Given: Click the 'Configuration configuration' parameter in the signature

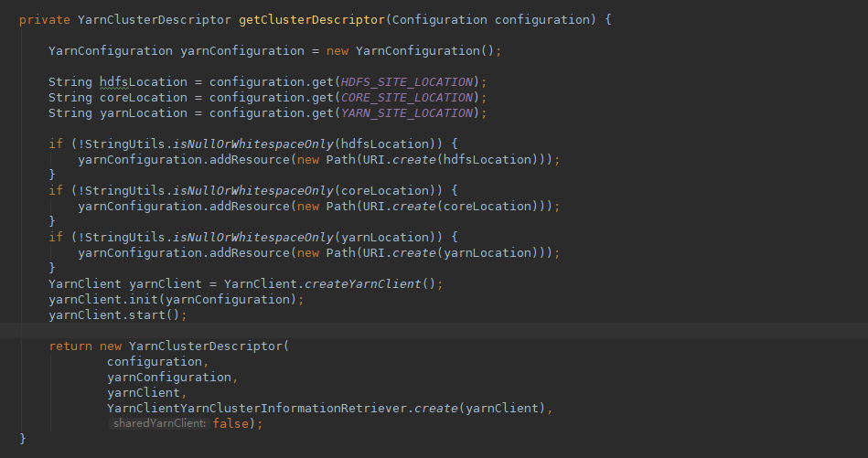Looking at the screenshot, I should (491, 20).
